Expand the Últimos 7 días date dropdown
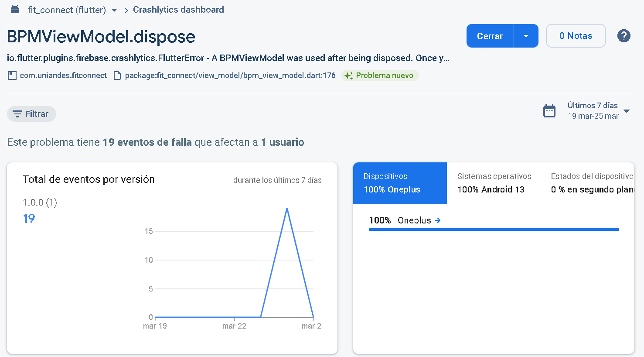The width and height of the screenshot is (644, 357). [x=627, y=111]
